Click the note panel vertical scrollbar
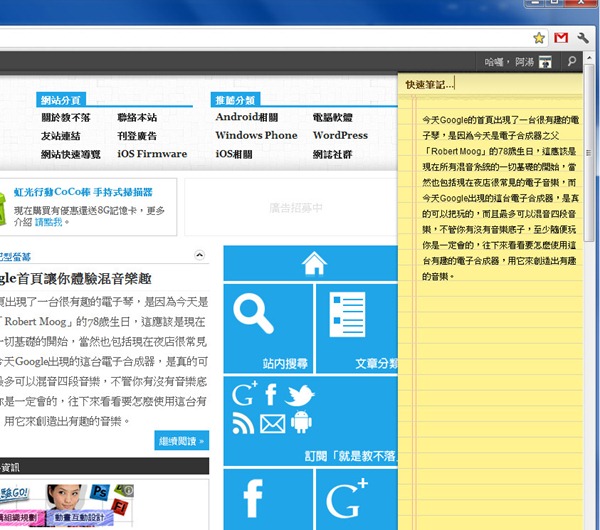The width and height of the screenshot is (600, 530). (x=589, y=200)
